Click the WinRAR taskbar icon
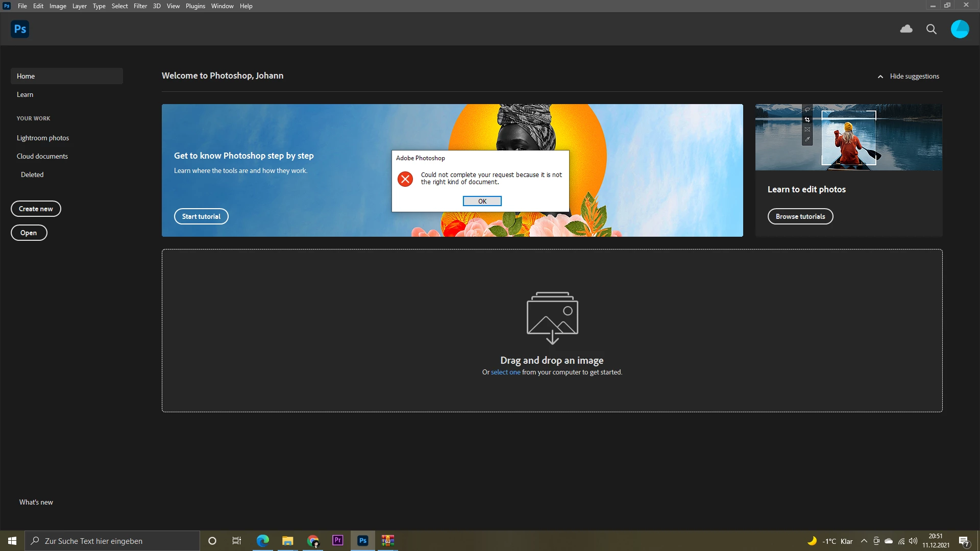The height and width of the screenshot is (551, 980). click(388, 540)
